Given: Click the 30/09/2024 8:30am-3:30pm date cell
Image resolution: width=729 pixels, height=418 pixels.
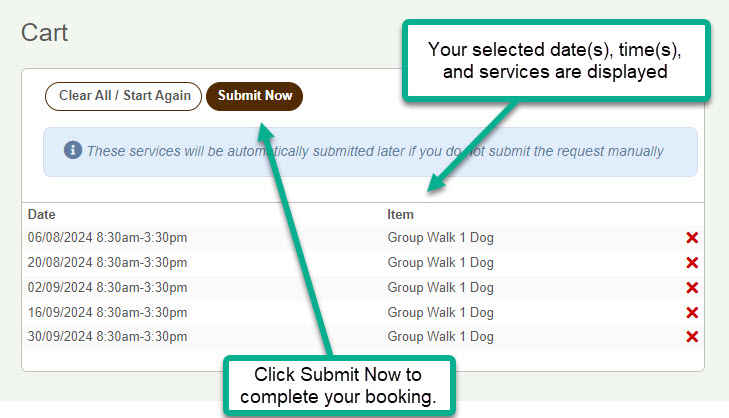Looking at the screenshot, I should click(x=107, y=337).
